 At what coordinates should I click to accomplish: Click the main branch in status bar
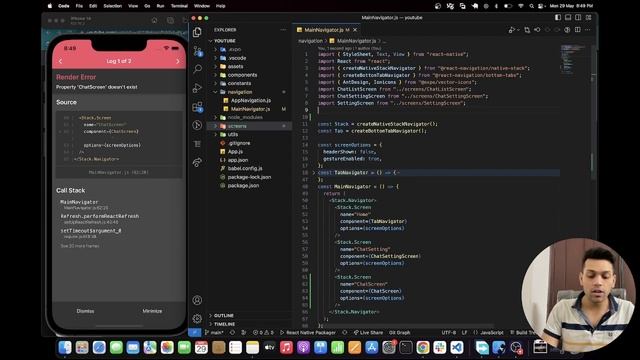214,333
